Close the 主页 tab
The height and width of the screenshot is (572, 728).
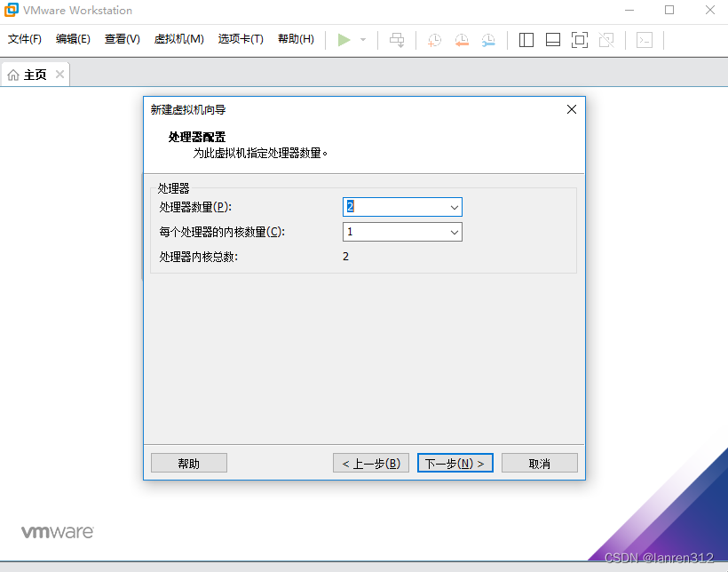click(x=59, y=75)
